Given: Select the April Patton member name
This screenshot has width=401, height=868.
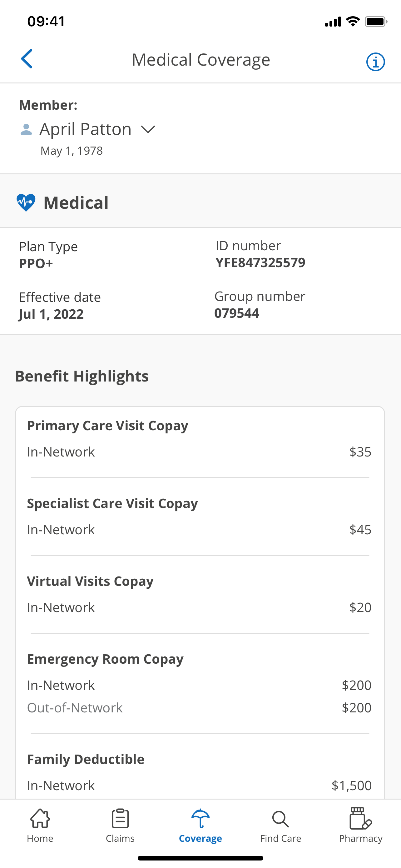Looking at the screenshot, I should coord(86,129).
